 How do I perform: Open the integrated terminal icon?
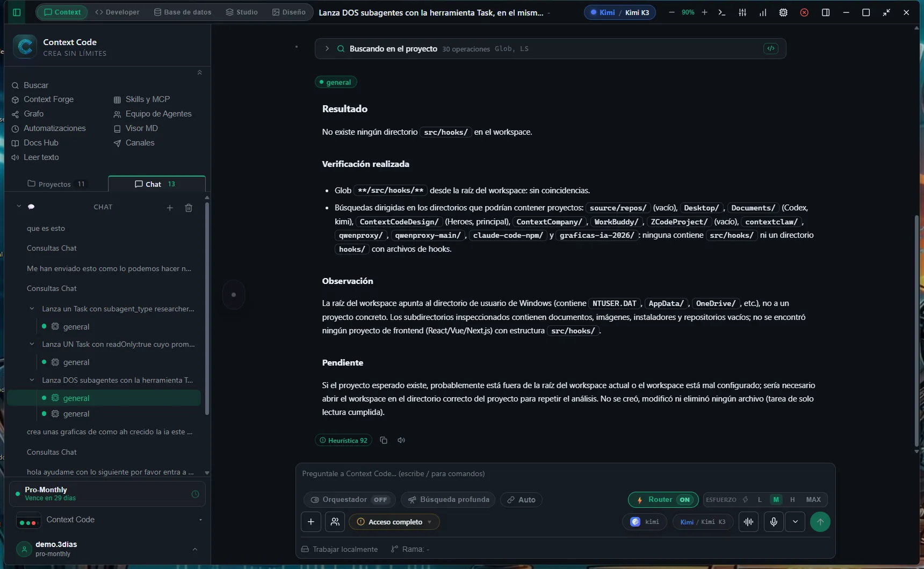click(722, 12)
